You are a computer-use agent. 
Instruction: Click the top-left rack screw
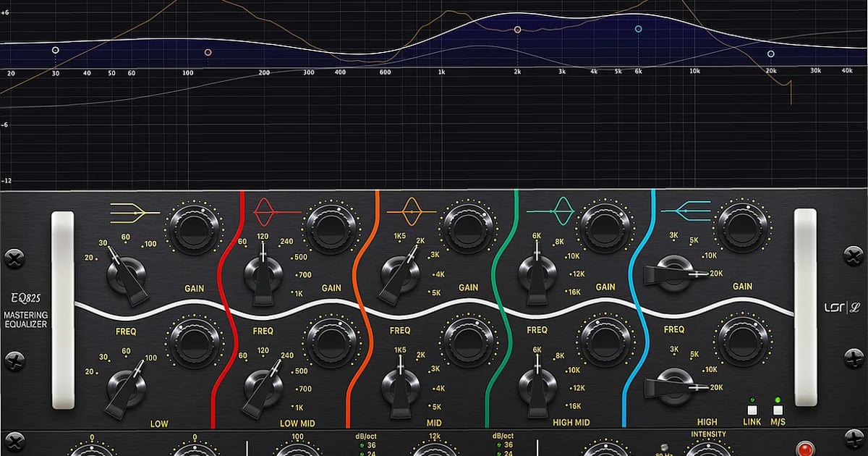14,258
